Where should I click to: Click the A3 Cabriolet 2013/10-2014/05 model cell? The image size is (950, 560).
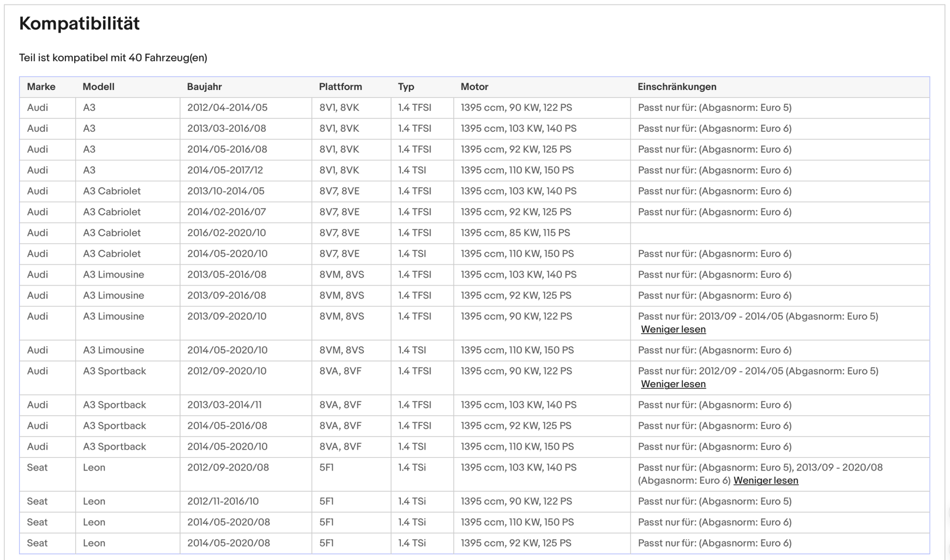[x=111, y=191]
